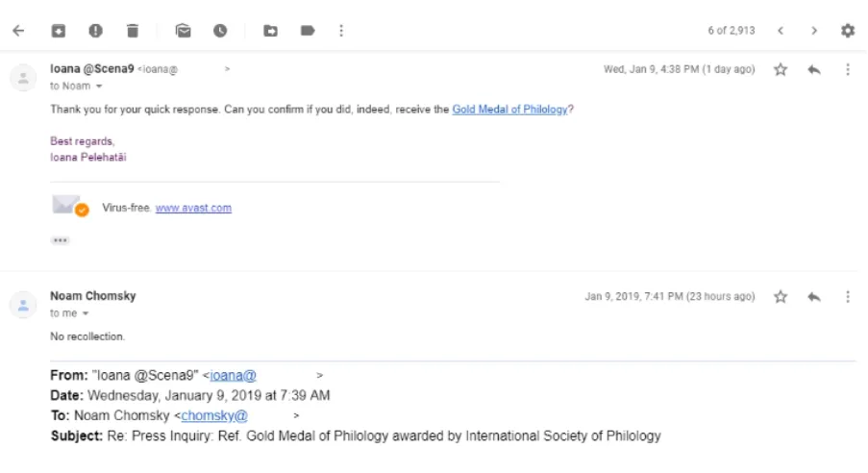
Task: Star the message from Ioana @Scena9
Action: (x=781, y=70)
